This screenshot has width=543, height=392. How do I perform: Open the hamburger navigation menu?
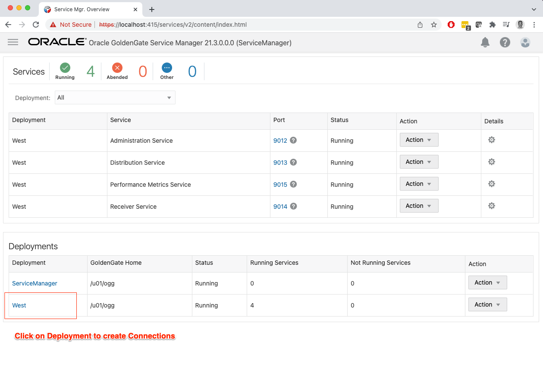[x=13, y=42]
